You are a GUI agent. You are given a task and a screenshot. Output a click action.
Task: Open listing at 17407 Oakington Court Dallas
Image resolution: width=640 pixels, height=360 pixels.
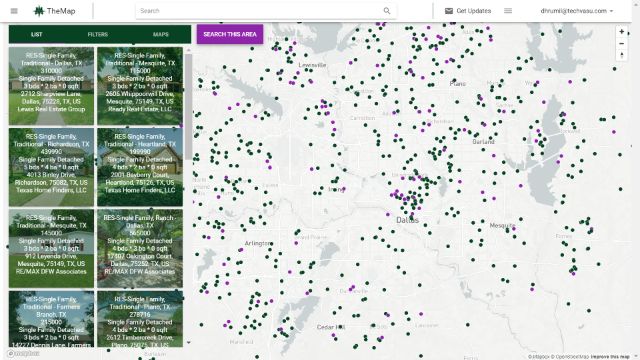coord(140,248)
